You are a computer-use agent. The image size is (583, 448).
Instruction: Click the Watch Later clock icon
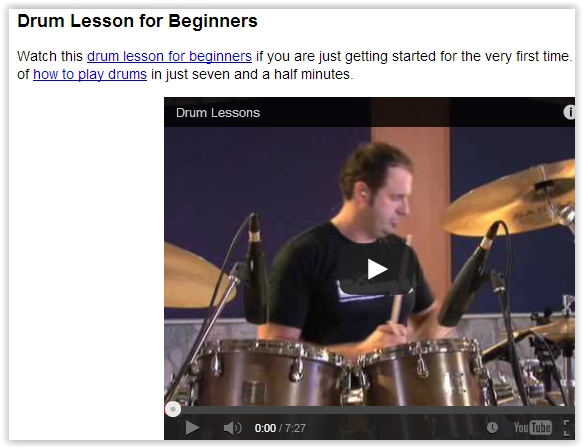[492, 428]
